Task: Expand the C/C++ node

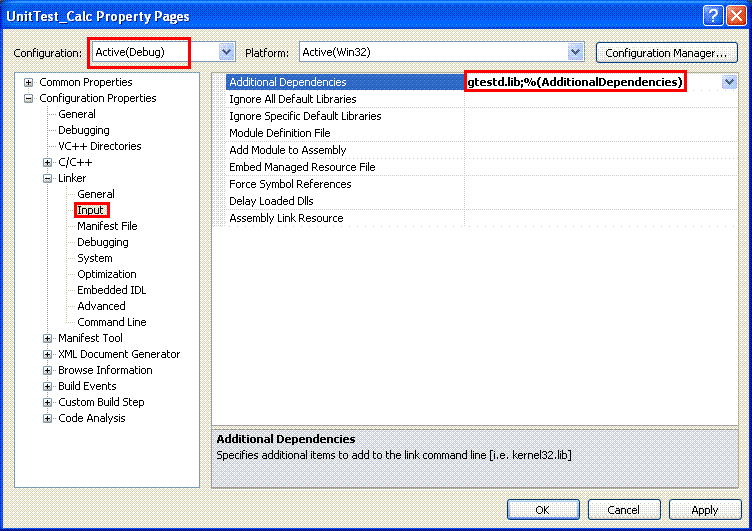Action: [x=47, y=163]
